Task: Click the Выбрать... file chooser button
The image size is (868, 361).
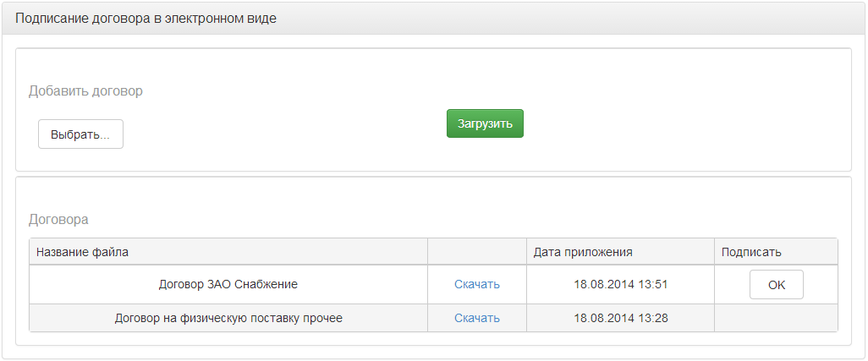Action: [x=80, y=134]
